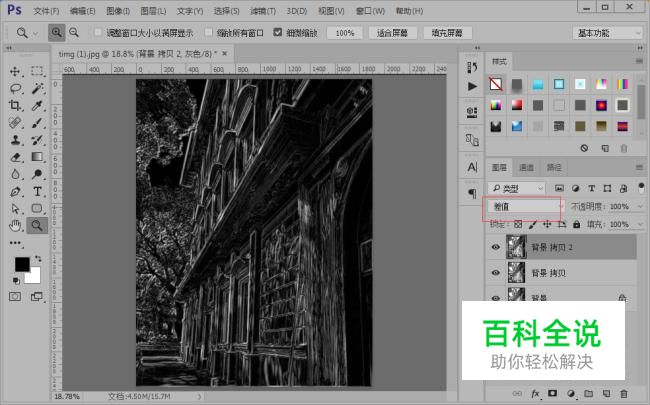Select the Eyedropper tool

tap(37, 106)
